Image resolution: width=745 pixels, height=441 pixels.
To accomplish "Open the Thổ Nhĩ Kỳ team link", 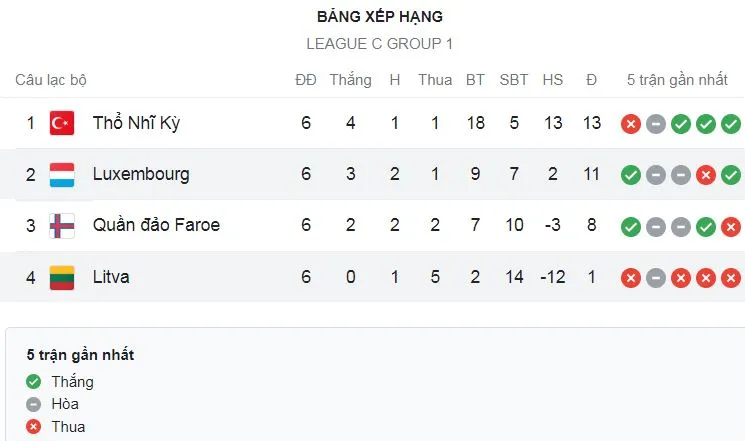I will 136,123.
